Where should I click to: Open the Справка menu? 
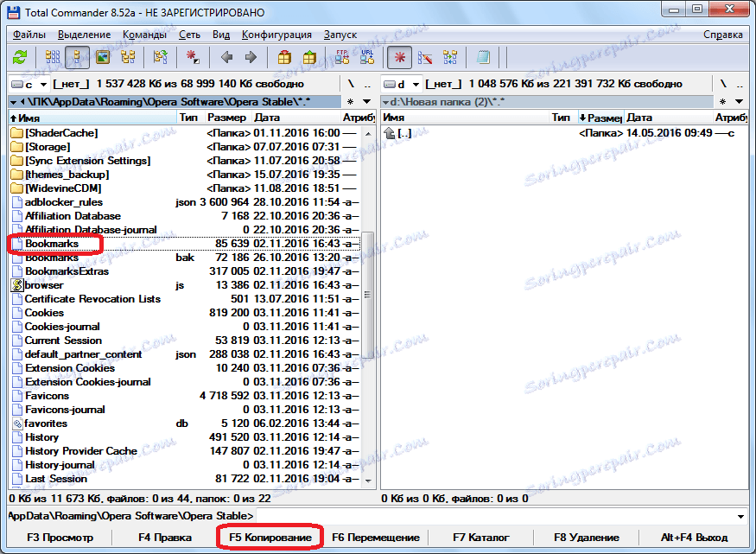point(722,35)
